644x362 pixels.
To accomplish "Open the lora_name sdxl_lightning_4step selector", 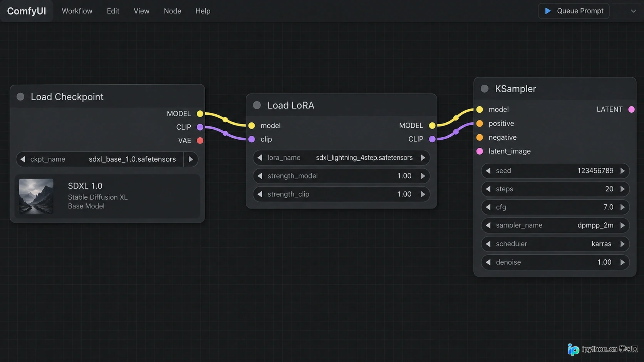I will pyautogui.click(x=341, y=158).
